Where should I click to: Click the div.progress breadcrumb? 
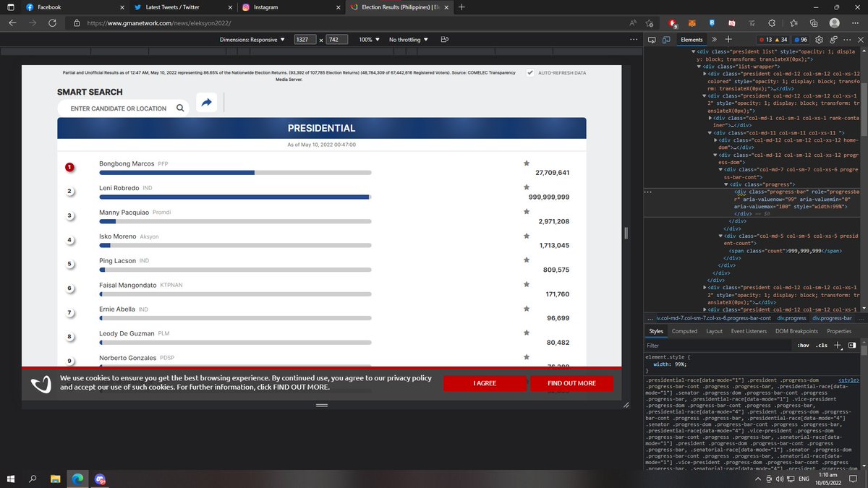pyautogui.click(x=791, y=317)
